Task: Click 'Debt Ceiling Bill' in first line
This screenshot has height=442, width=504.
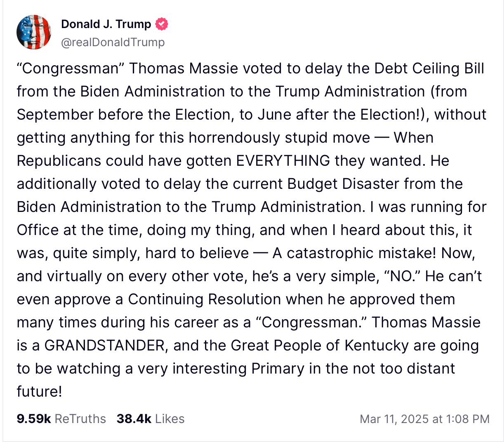Action: pos(429,68)
